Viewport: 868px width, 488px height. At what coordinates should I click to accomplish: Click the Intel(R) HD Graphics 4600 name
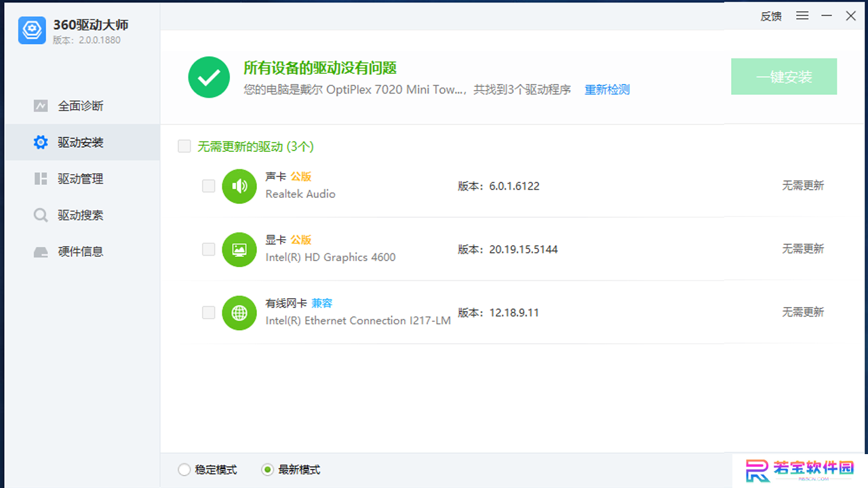(x=330, y=258)
